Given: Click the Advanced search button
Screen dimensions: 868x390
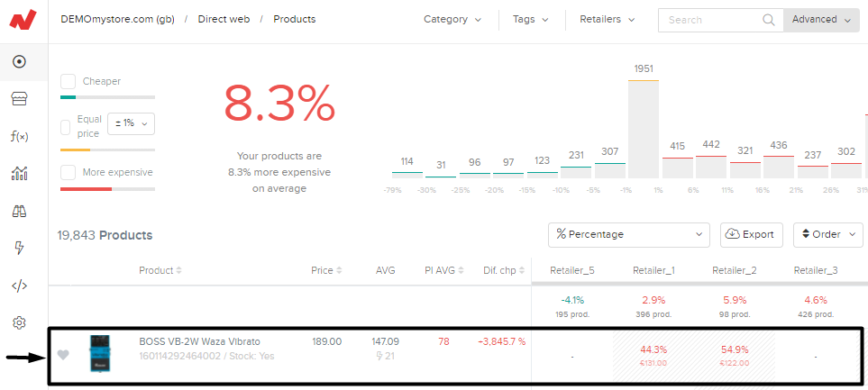Looking at the screenshot, I should coord(820,19).
